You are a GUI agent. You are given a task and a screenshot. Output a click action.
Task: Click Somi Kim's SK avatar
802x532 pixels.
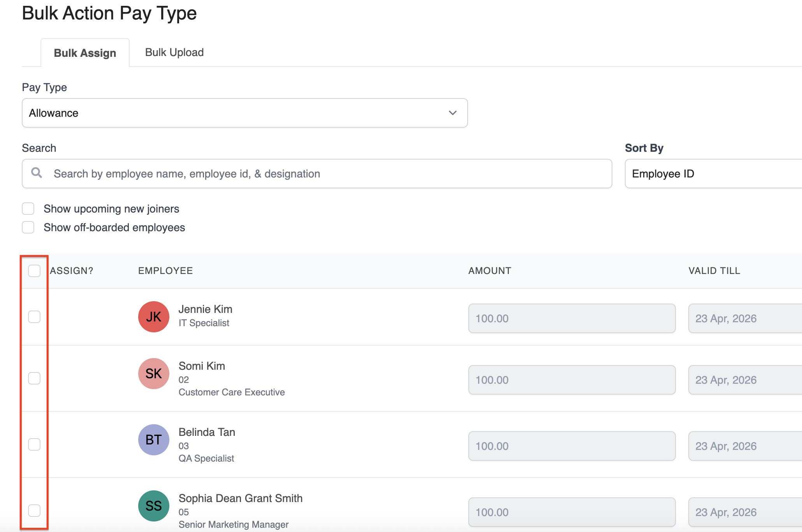pyautogui.click(x=154, y=374)
